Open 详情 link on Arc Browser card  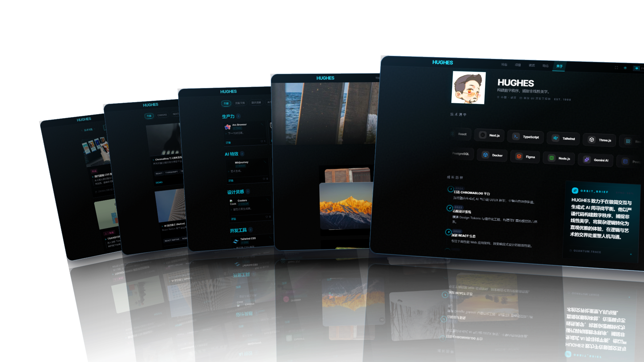228,142
